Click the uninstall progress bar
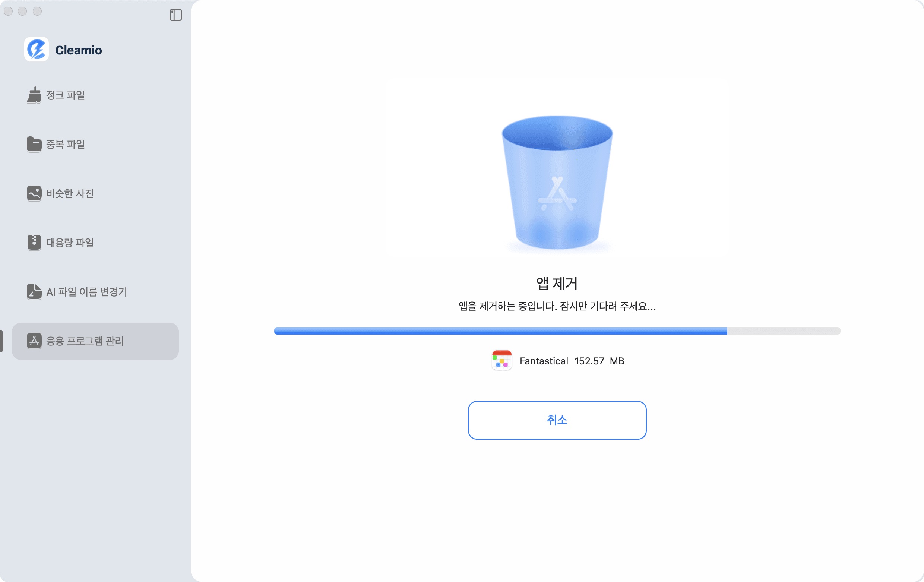Image resolution: width=924 pixels, height=582 pixels. pos(557,330)
